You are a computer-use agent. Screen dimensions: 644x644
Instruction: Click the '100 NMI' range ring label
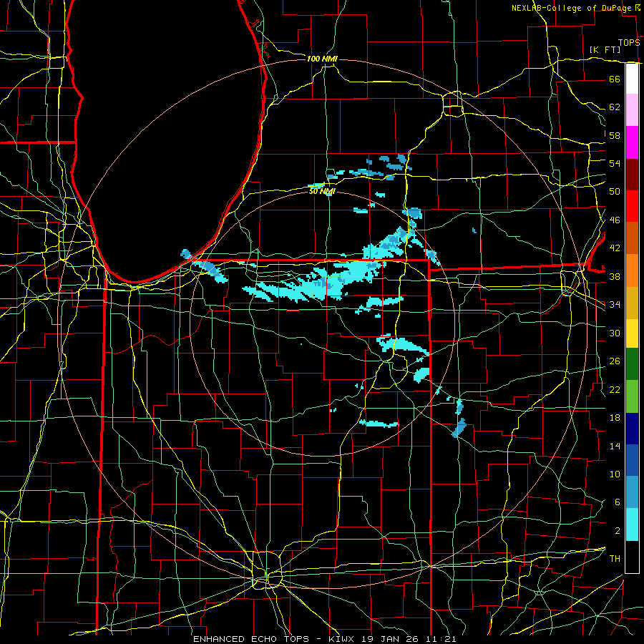(x=322, y=59)
